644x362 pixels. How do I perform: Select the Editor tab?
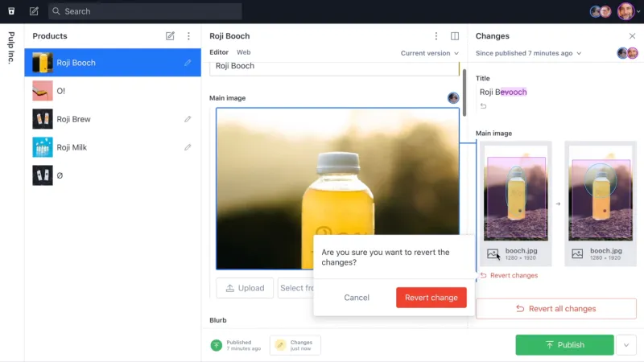point(219,52)
